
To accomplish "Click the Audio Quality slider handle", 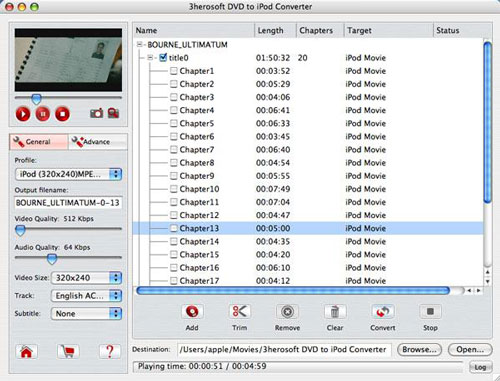I will coord(52,259).
